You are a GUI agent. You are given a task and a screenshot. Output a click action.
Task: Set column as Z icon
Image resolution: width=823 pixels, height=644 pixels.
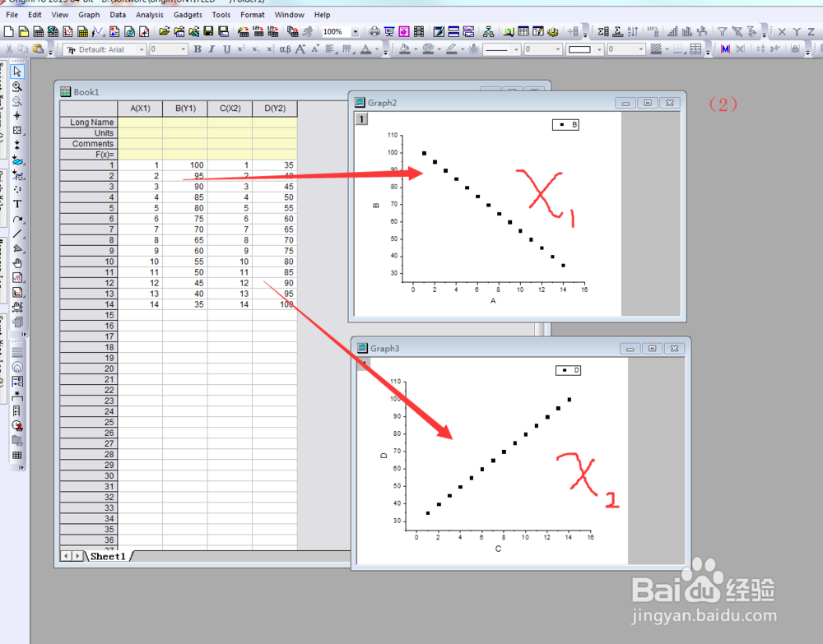811,32
